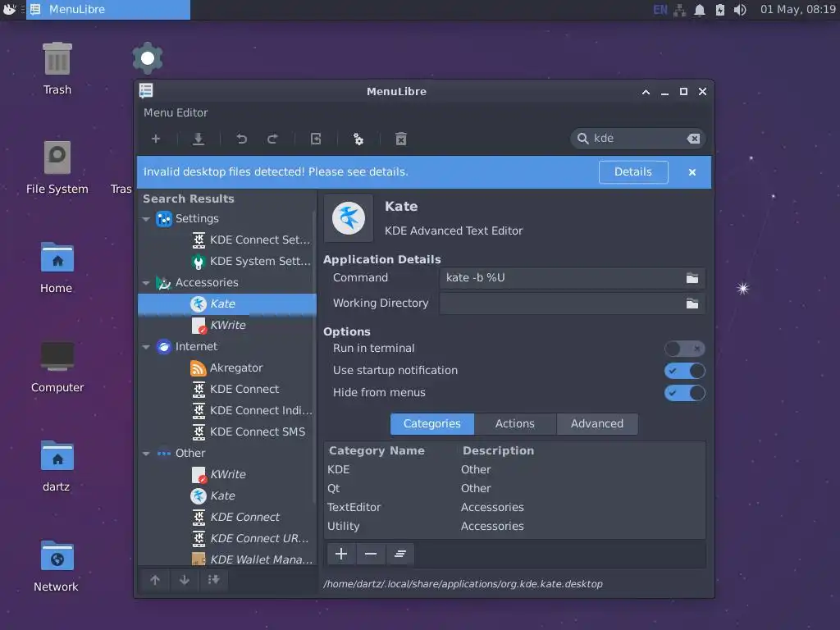The height and width of the screenshot is (630, 840).
Task: Clear all categories with the list icon
Action: 400,554
